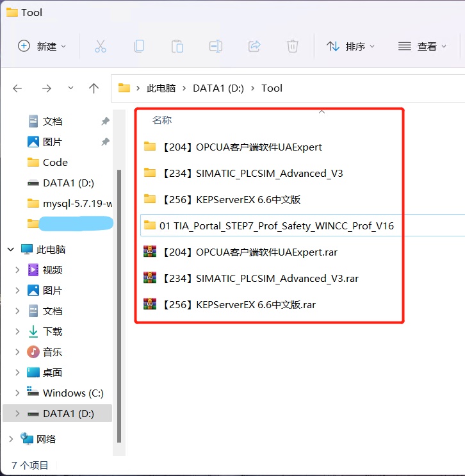The image size is (465, 476).
Task: Open the 查看 (View) dropdown
Action: (x=423, y=46)
